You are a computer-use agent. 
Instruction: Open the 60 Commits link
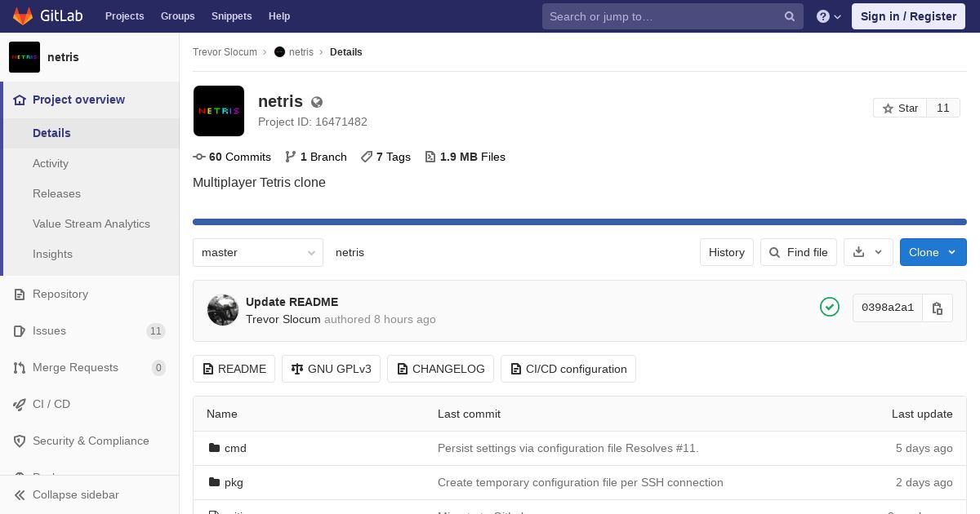[232, 157]
